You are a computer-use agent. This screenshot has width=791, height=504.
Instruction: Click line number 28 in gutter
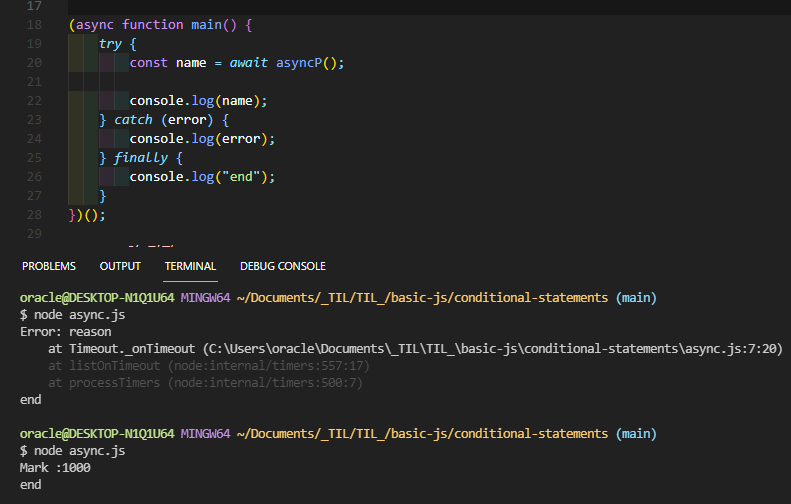34,214
